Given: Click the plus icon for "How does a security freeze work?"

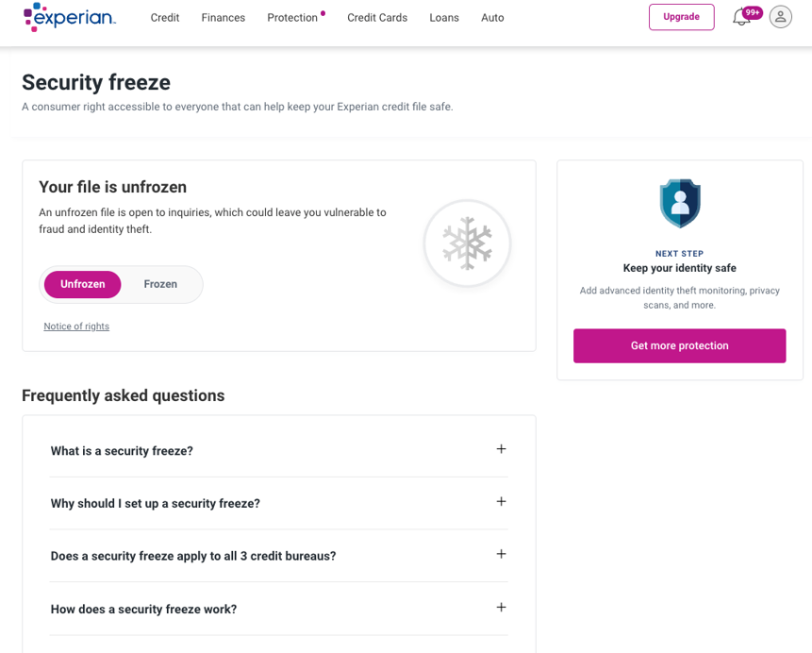Looking at the screenshot, I should tap(501, 608).
